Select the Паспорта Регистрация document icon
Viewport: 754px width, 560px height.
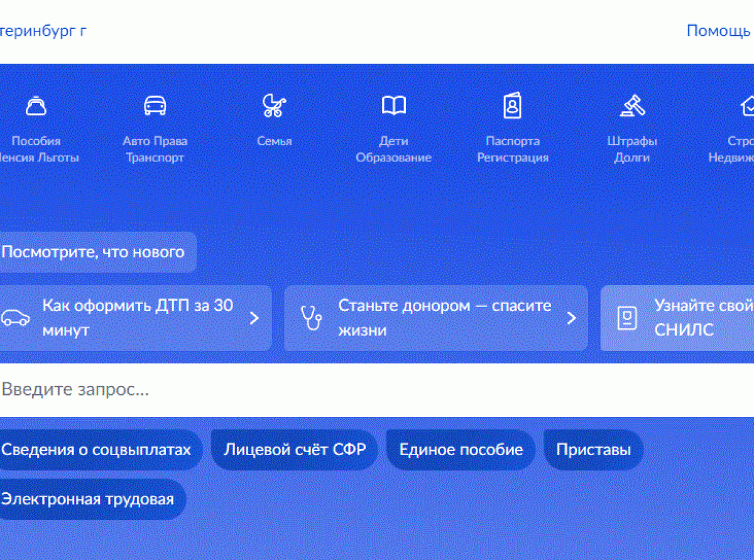coord(513,105)
